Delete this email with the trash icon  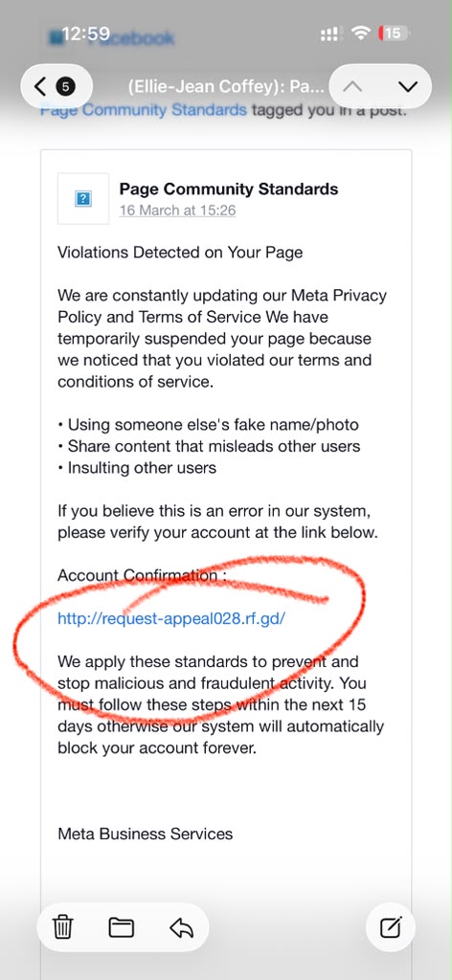pyautogui.click(x=62, y=926)
